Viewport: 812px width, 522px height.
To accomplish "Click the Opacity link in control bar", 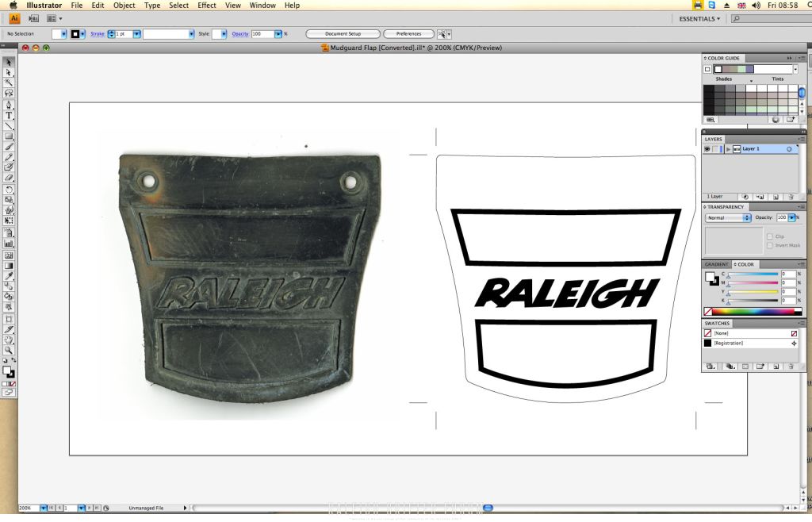I will [240, 33].
